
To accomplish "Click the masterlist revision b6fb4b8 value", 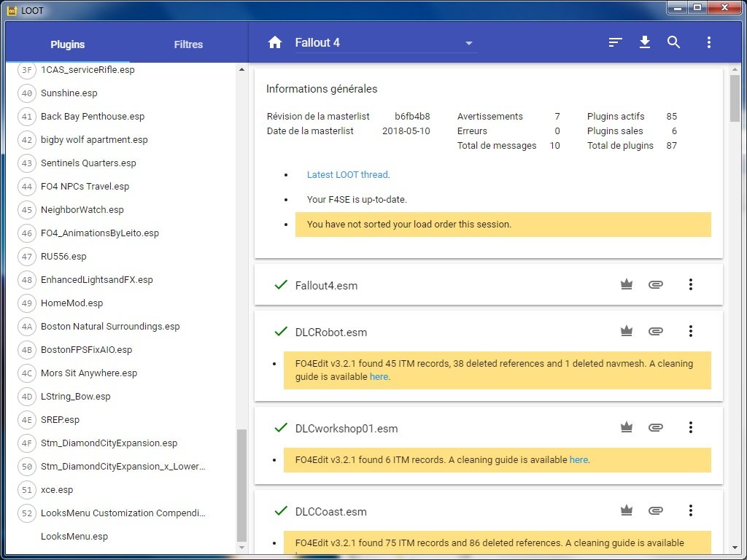I will click(x=412, y=117).
